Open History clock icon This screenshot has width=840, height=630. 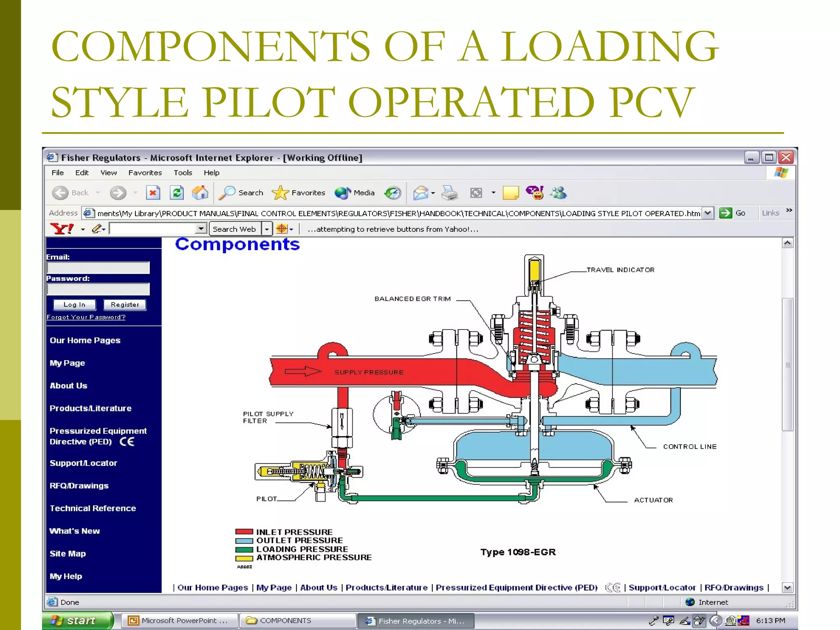pyautogui.click(x=393, y=193)
